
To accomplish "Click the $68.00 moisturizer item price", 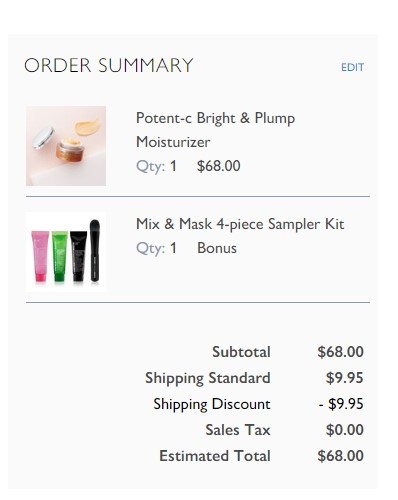I will click(x=219, y=166).
